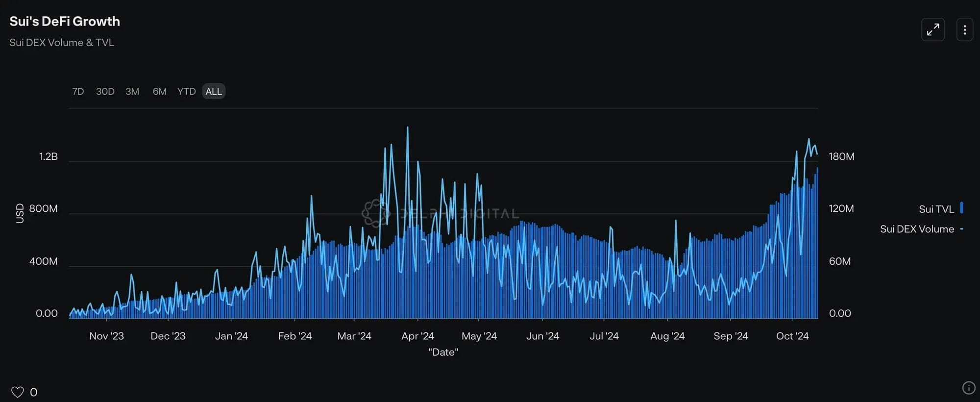Click the Sui DEX Volume color marker

tap(962, 229)
